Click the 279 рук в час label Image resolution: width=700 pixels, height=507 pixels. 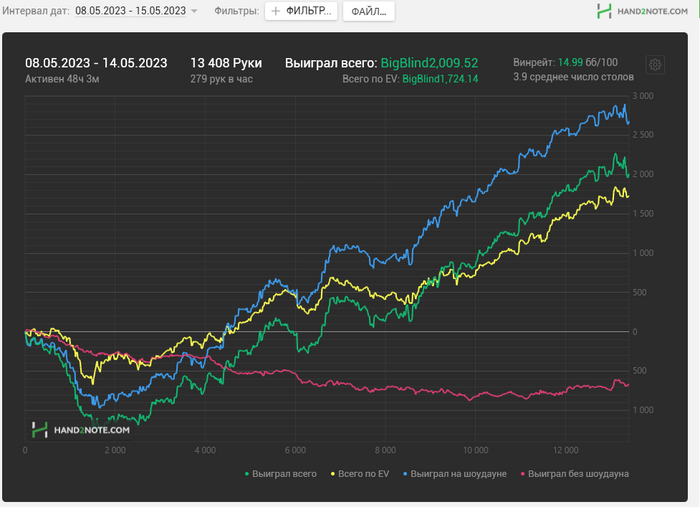(x=221, y=79)
